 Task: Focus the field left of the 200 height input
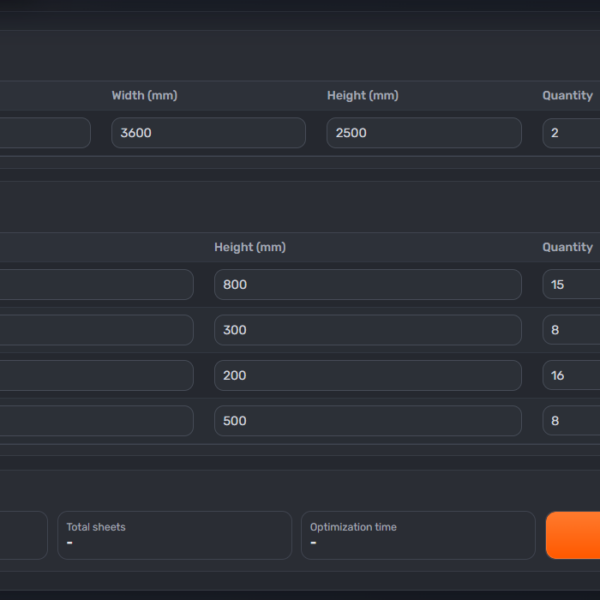(x=96, y=375)
